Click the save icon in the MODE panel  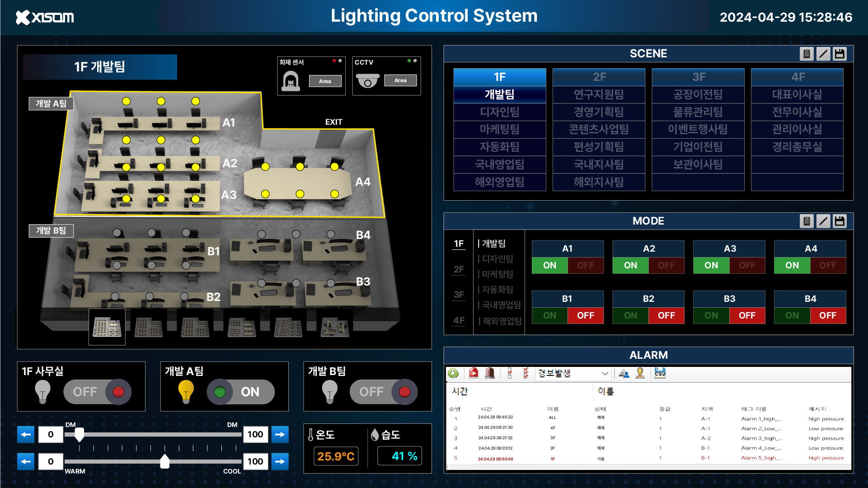[x=840, y=221]
